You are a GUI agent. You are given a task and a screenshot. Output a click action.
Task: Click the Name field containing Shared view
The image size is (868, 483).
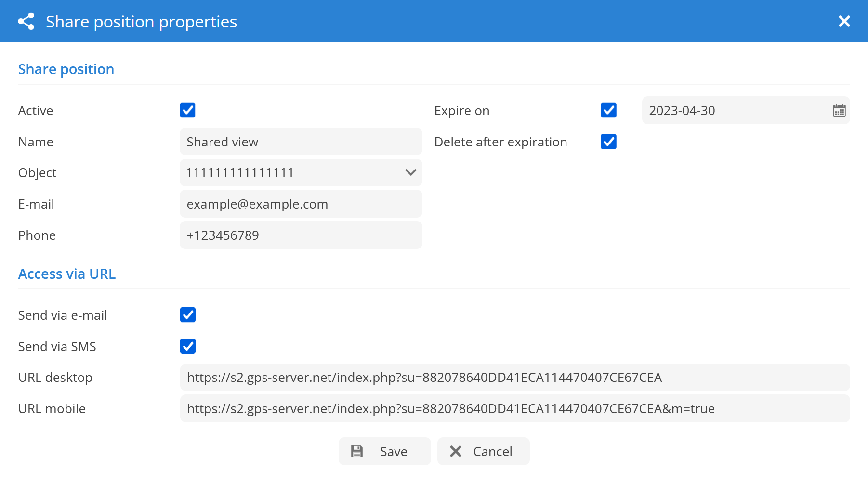click(301, 142)
